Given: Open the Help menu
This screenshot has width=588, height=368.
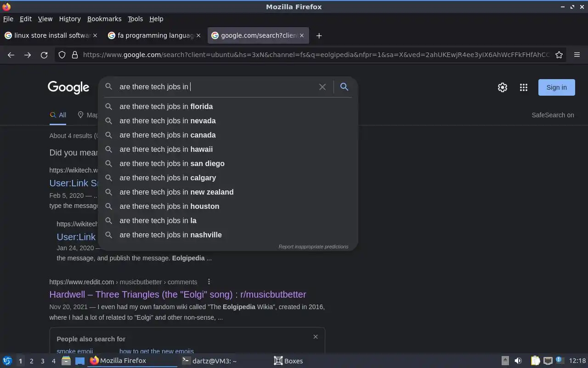Looking at the screenshot, I should [156, 19].
